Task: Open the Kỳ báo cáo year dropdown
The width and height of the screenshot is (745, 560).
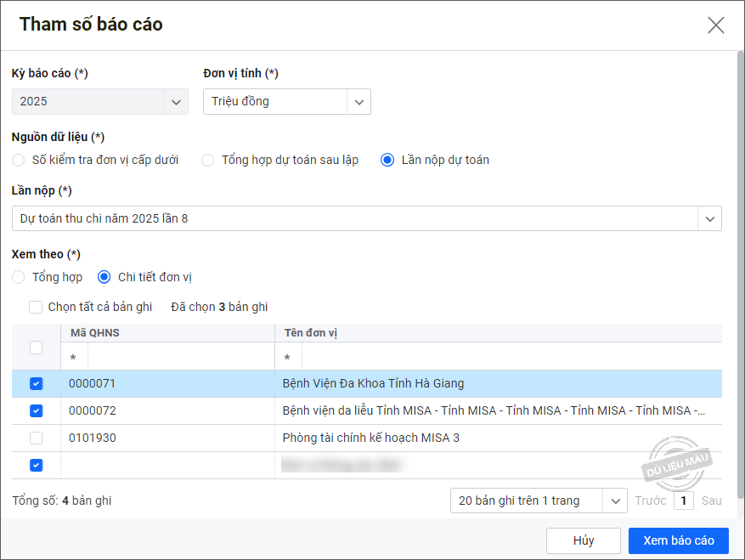Action: click(x=176, y=102)
